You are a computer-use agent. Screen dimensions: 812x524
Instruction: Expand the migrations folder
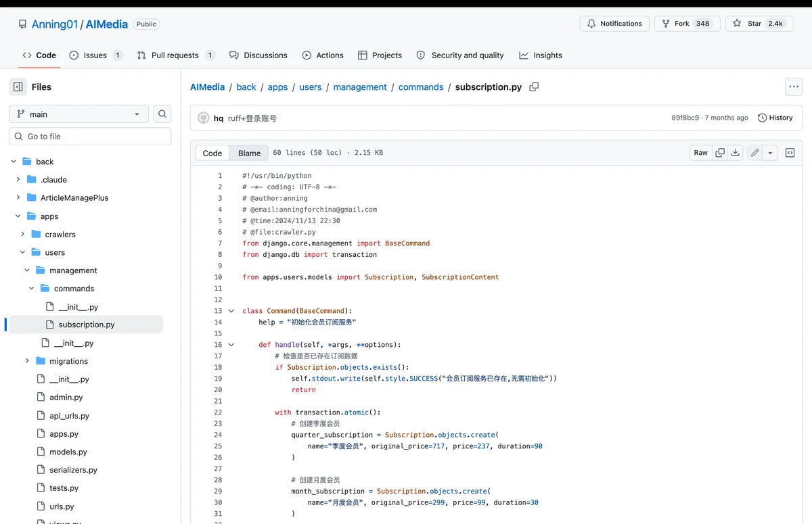(27, 361)
